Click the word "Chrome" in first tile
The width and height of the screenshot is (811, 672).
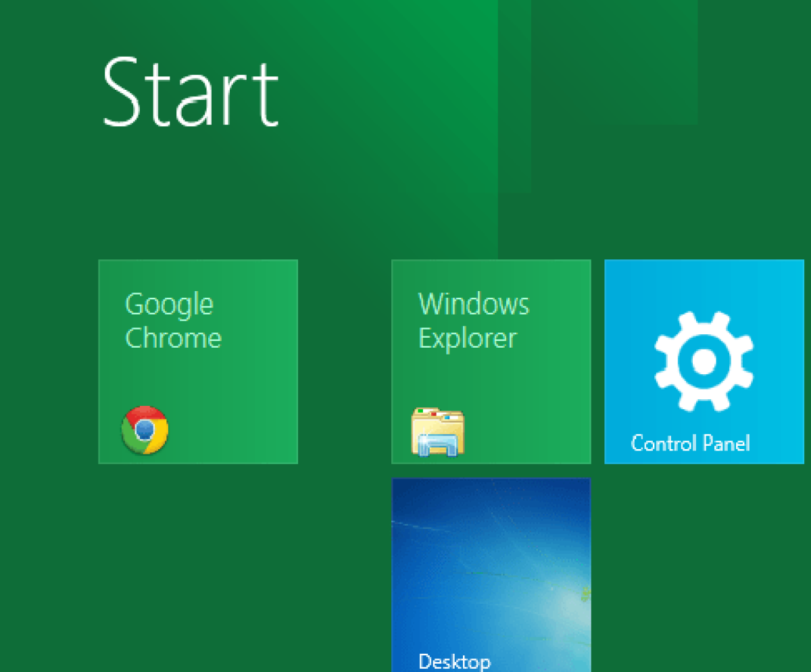173,338
